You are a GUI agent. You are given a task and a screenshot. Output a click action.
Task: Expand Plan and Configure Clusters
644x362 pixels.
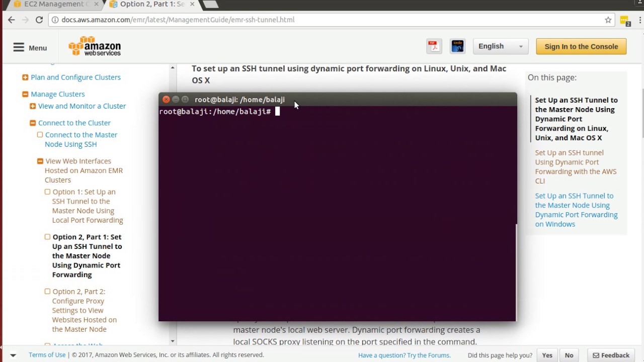click(25, 77)
